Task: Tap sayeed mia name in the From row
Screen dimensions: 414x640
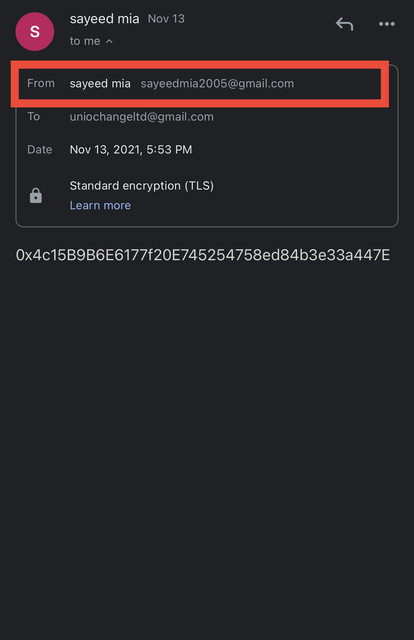Action: point(100,84)
